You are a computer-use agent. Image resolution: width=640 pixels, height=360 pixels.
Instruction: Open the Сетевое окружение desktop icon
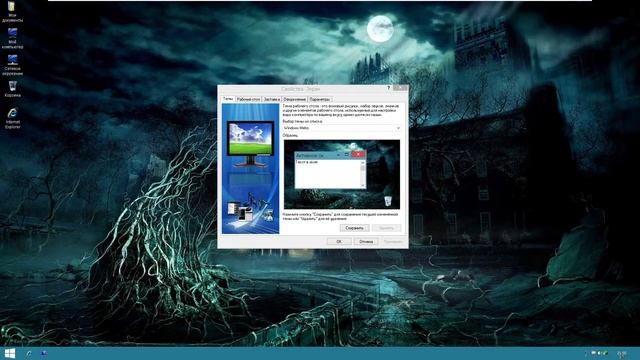click(12, 65)
